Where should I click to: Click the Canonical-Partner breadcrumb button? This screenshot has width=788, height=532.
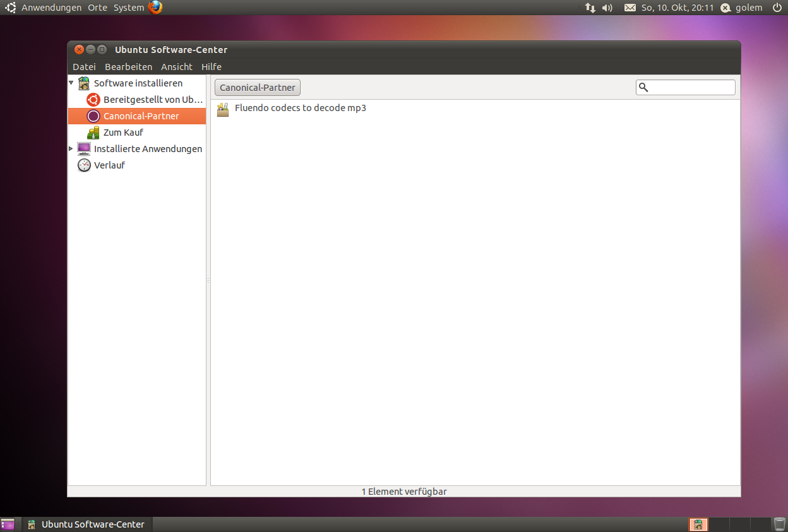coord(258,88)
